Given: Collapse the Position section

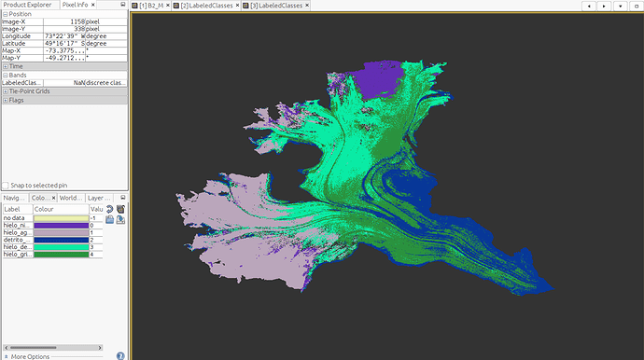Looking at the screenshot, I should [6, 14].
